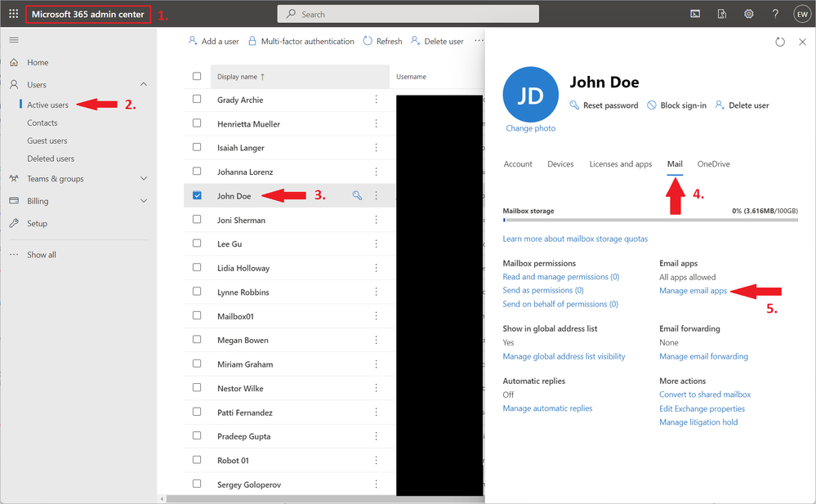Click Manage automatic replies link
Viewport: 816px width, 504px height.
click(547, 408)
